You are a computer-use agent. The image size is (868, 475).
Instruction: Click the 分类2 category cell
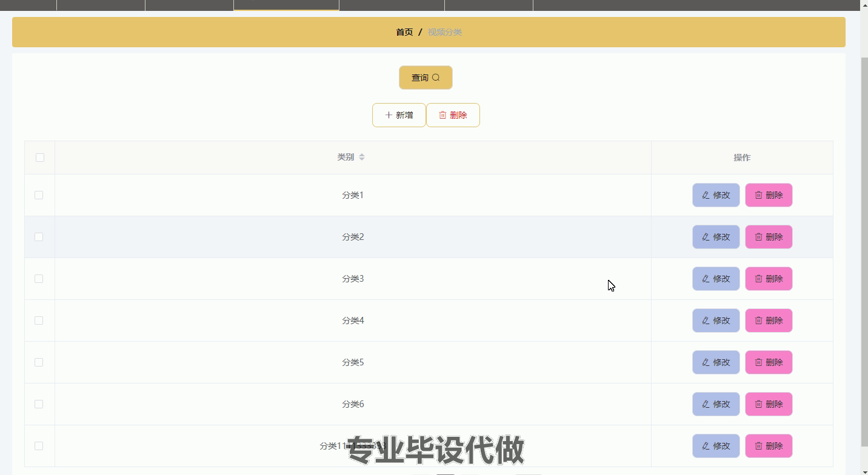353,237
